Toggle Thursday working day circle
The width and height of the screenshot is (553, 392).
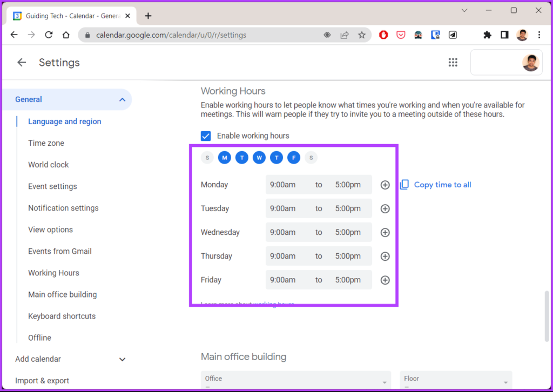coord(276,158)
